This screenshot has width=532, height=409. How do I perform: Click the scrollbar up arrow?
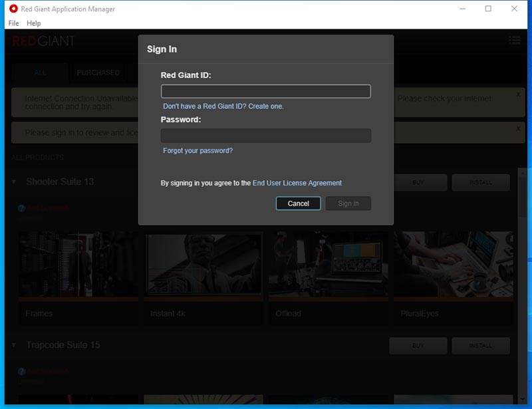523,172
